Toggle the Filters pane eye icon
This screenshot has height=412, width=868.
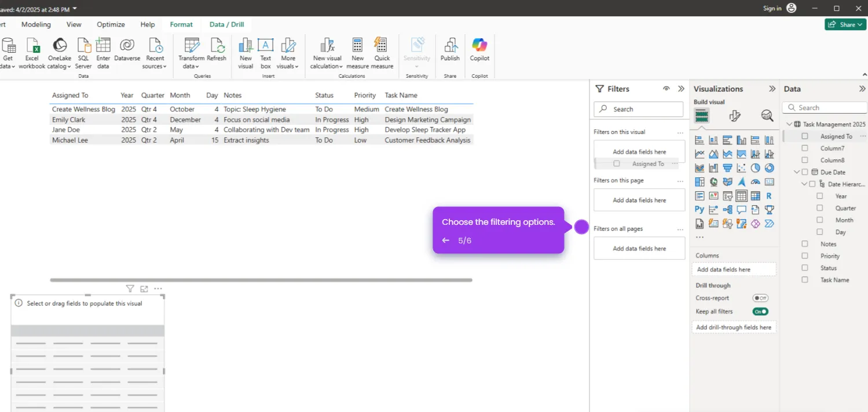(x=666, y=89)
